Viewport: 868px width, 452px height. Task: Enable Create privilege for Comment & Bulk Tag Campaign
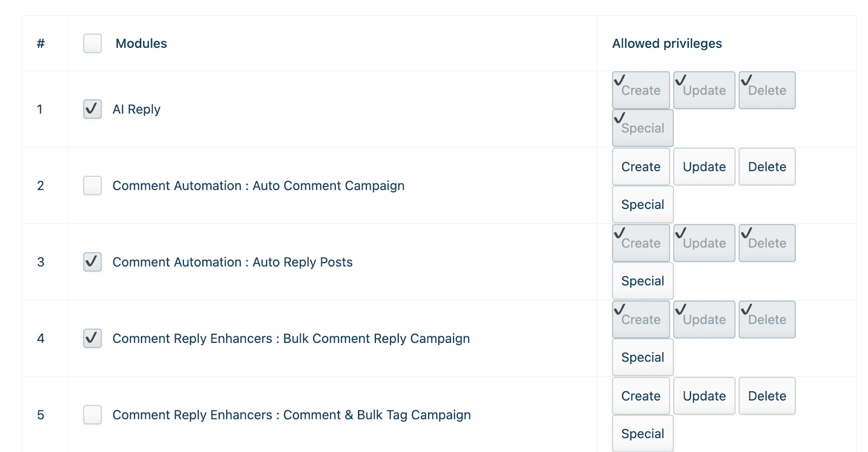coord(641,396)
